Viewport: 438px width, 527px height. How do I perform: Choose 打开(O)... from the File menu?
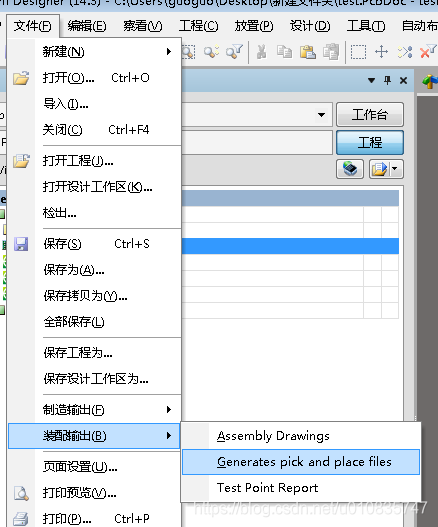coord(94,78)
